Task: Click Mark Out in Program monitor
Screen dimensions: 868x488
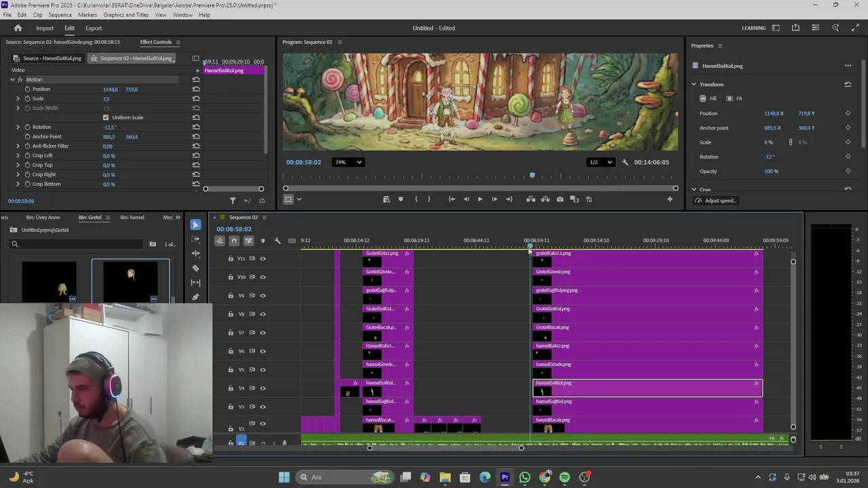Action: (x=429, y=199)
